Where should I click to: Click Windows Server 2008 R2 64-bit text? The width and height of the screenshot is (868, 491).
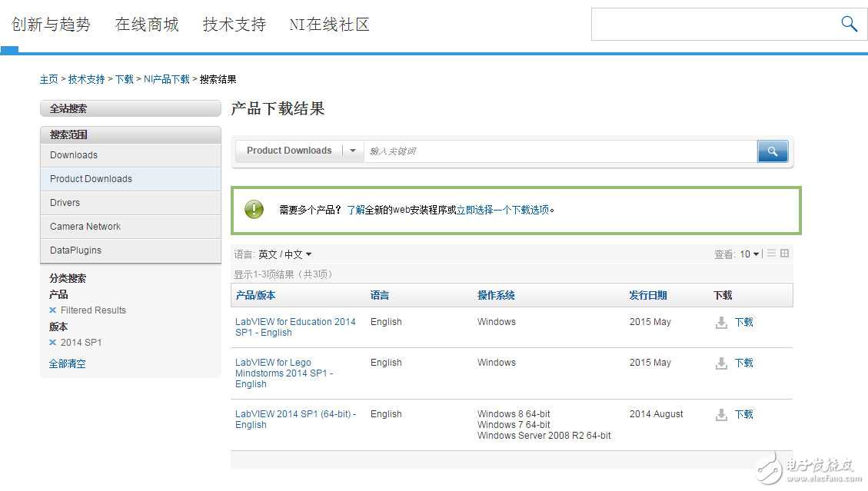click(x=544, y=436)
